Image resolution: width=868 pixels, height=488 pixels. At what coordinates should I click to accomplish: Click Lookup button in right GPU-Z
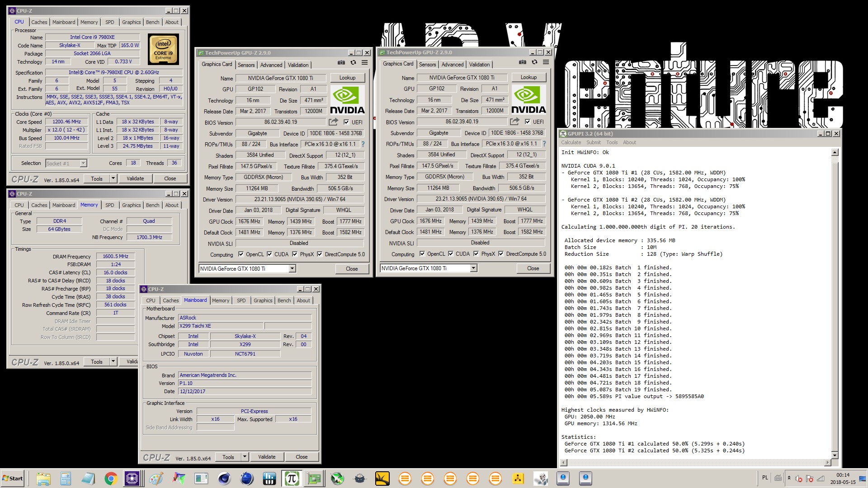pyautogui.click(x=528, y=77)
